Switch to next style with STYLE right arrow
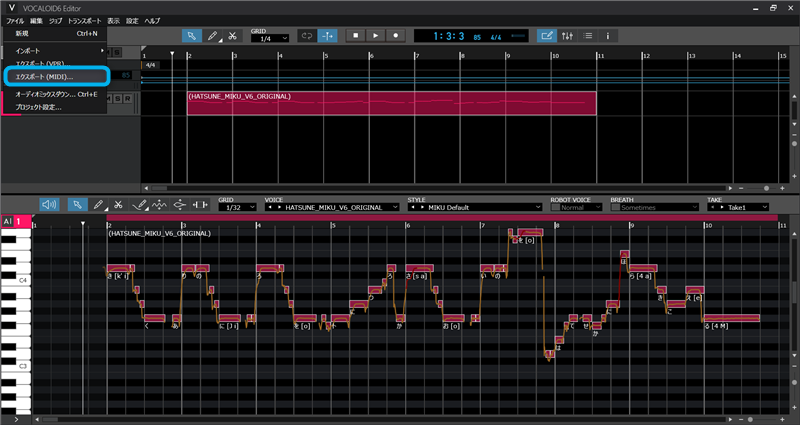The image size is (800, 425). (421, 207)
